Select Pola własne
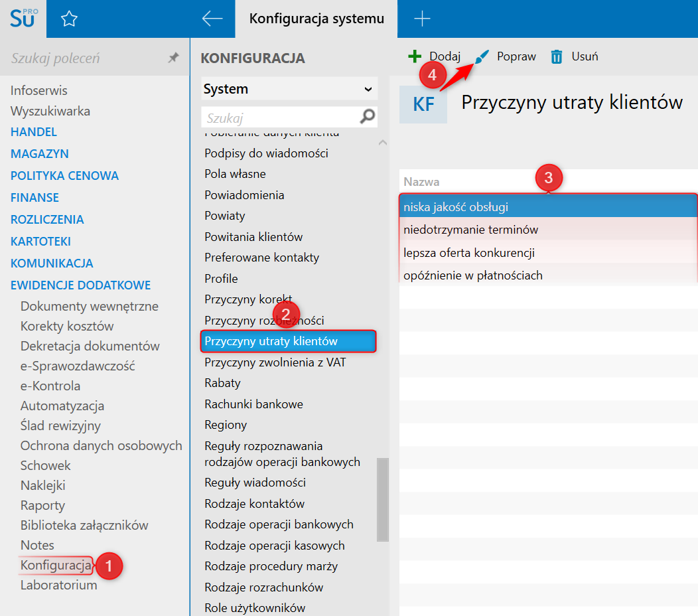This screenshot has height=616, width=698. 235,174
